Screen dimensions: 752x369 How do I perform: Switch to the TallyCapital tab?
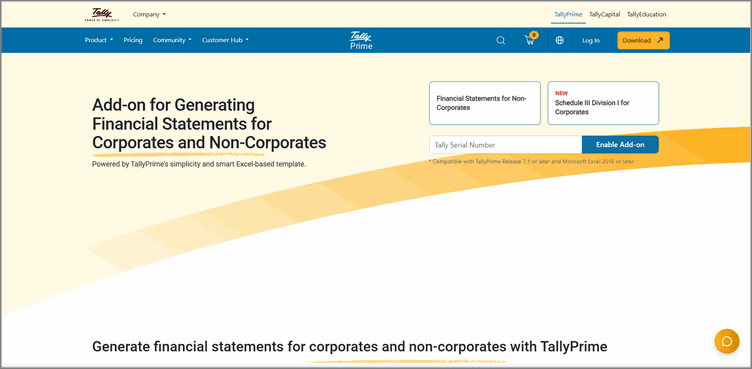pos(604,14)
